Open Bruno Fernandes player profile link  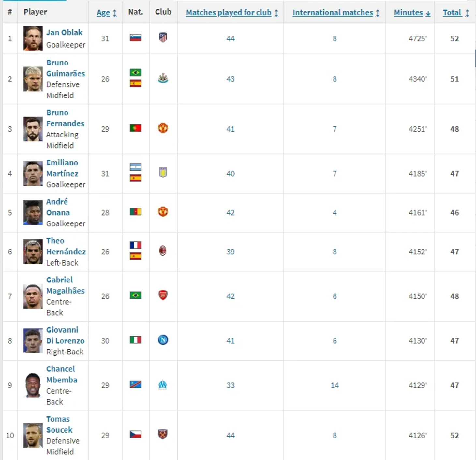point(65,118)
